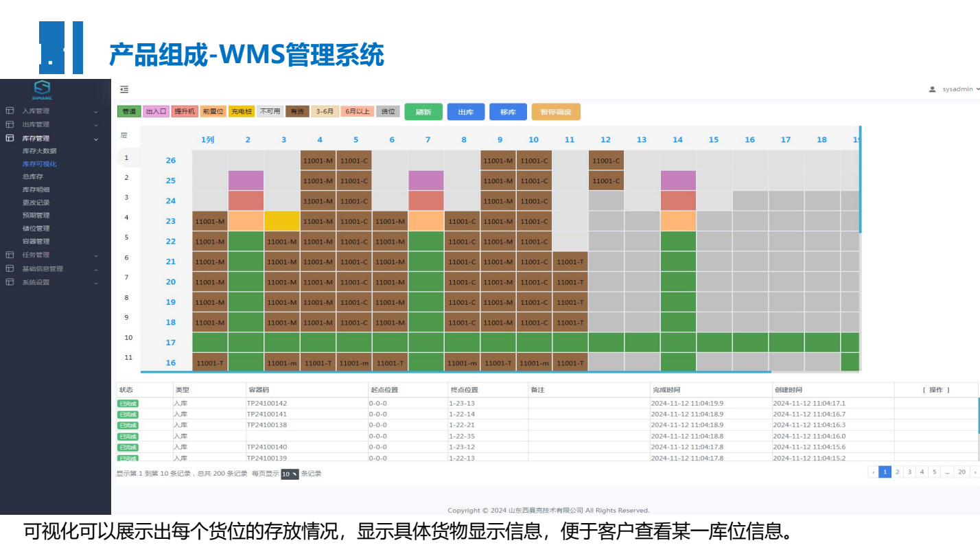The image size is (980, 556).
Task: Click the 出库管理 menu icon
Action: (10, 124)
